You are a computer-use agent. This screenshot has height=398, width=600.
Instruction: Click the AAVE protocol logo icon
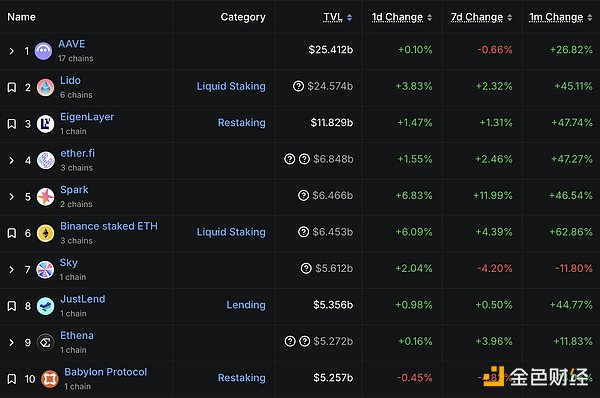43,51
